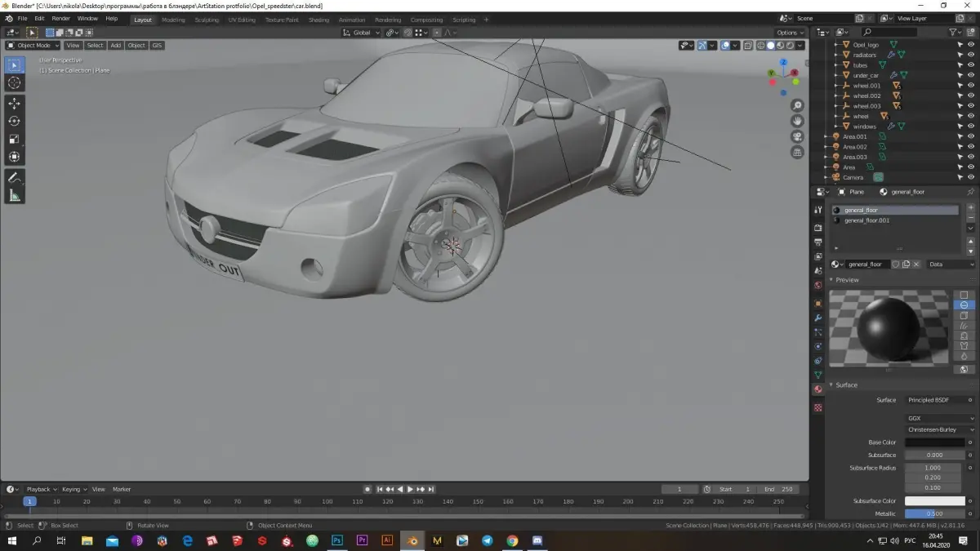
Task: Hide the Camera via its eye icon
Action: coord(971,177)
